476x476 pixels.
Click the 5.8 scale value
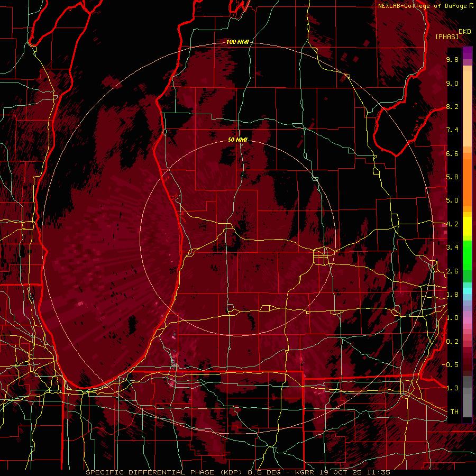[x=452, y=177]
